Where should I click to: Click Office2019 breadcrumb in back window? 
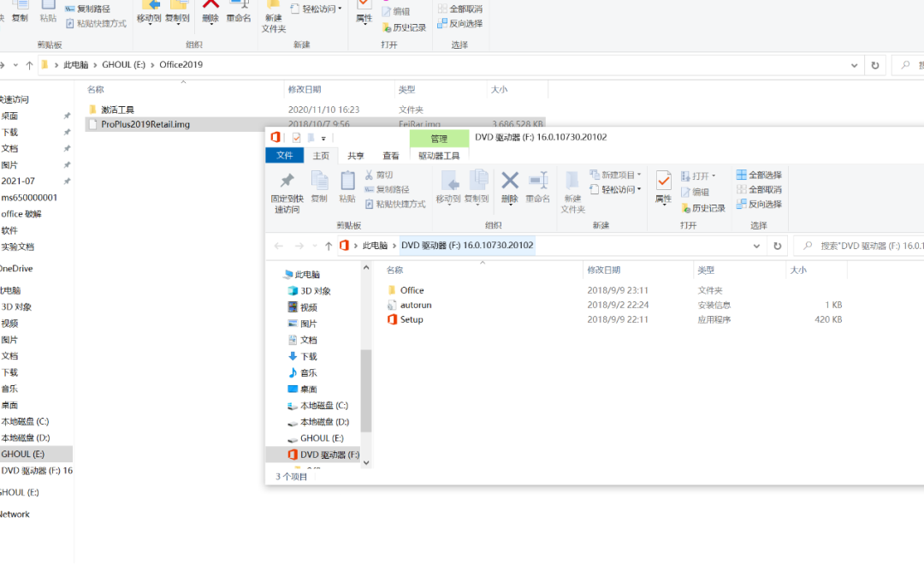coord(181,65)
